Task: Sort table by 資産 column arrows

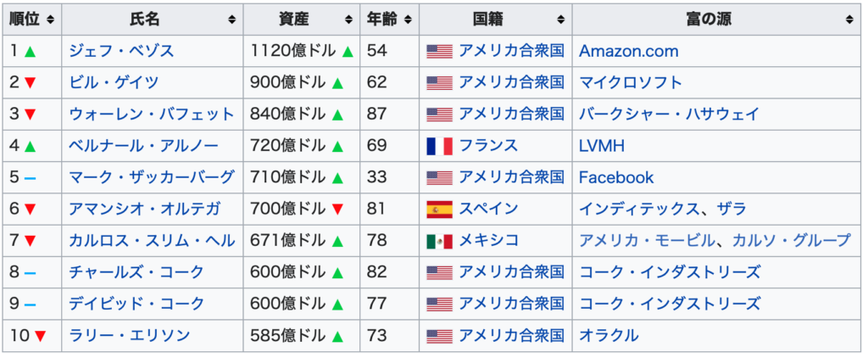Action: [348, 20]
